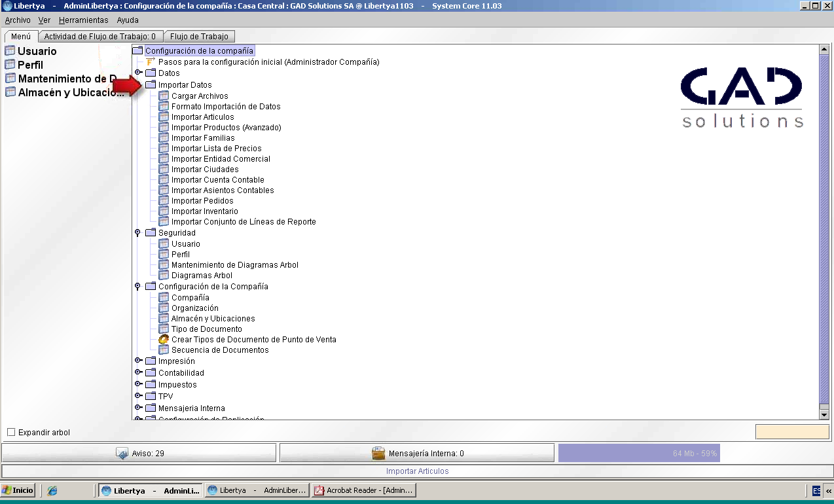
Task: Click the Crear Tipos de Documento process icon
Action: [x=164, y=340]
